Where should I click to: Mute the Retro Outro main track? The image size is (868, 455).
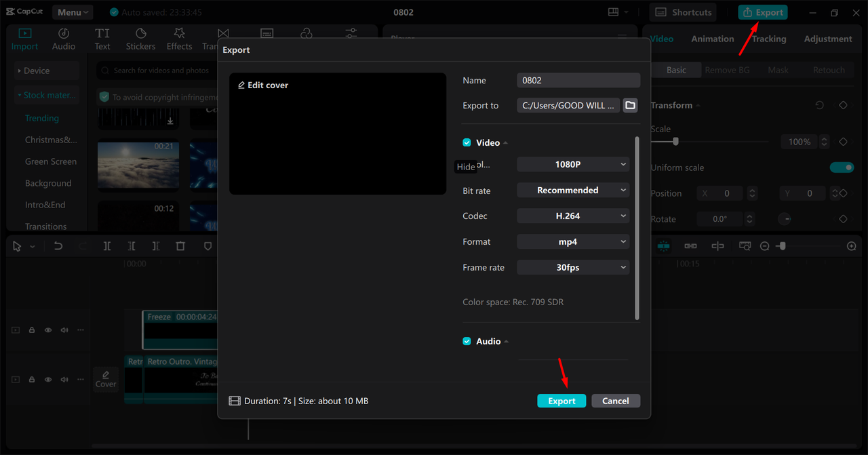pyautogui.click(x=64, y=380)
